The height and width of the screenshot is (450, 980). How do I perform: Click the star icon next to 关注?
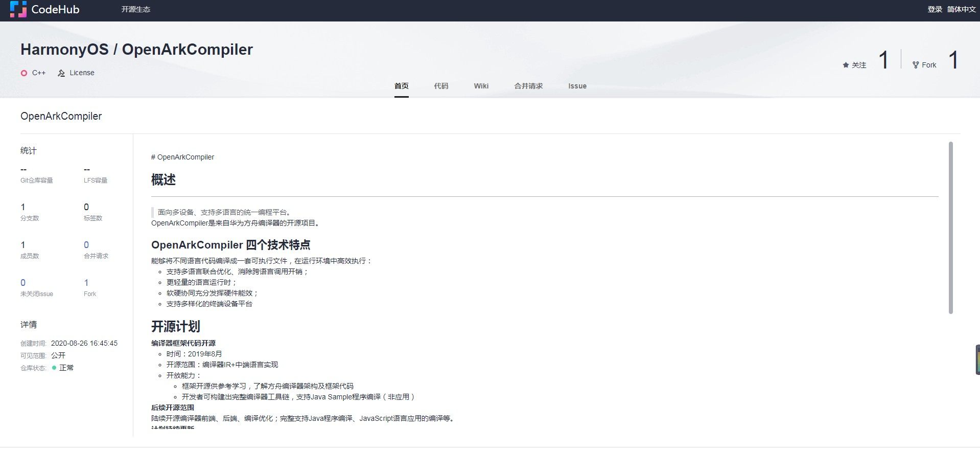(846, 65)
